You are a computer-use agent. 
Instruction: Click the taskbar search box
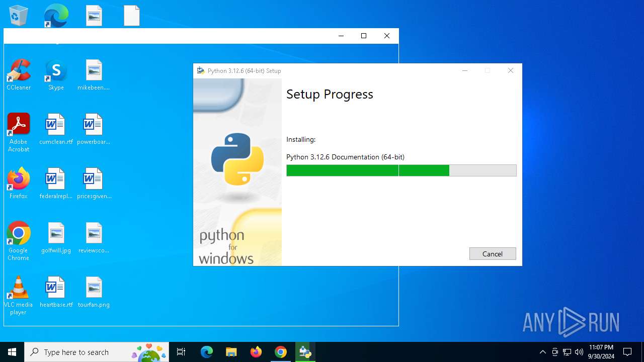[97, 352]
